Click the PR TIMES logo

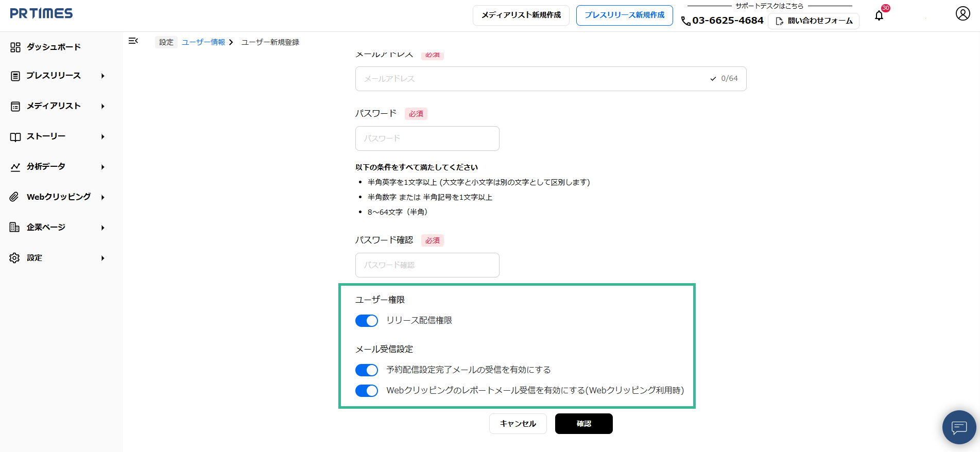point(41,13)
